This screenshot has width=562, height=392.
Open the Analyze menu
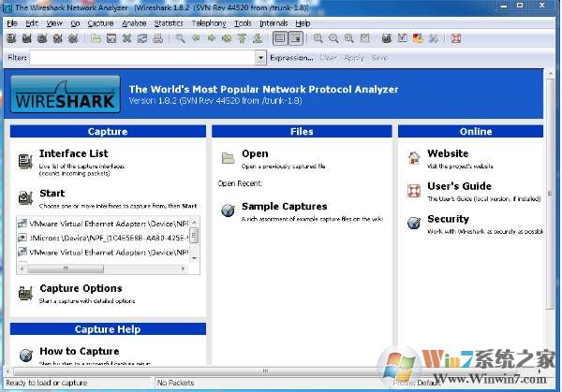[134, 22]
